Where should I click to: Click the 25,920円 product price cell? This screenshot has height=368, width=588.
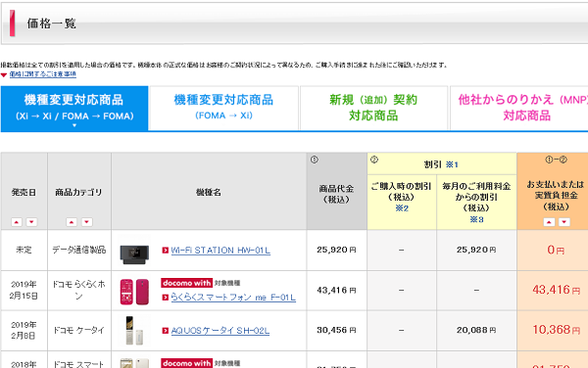[336, 250]
